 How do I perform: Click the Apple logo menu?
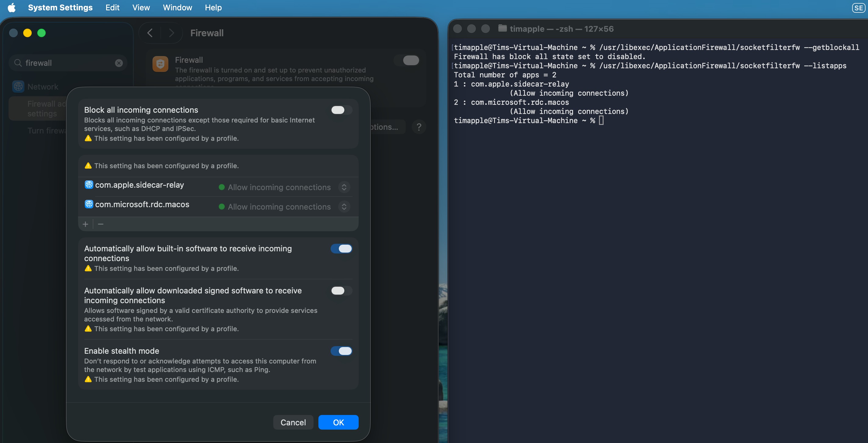coord(12,7)
